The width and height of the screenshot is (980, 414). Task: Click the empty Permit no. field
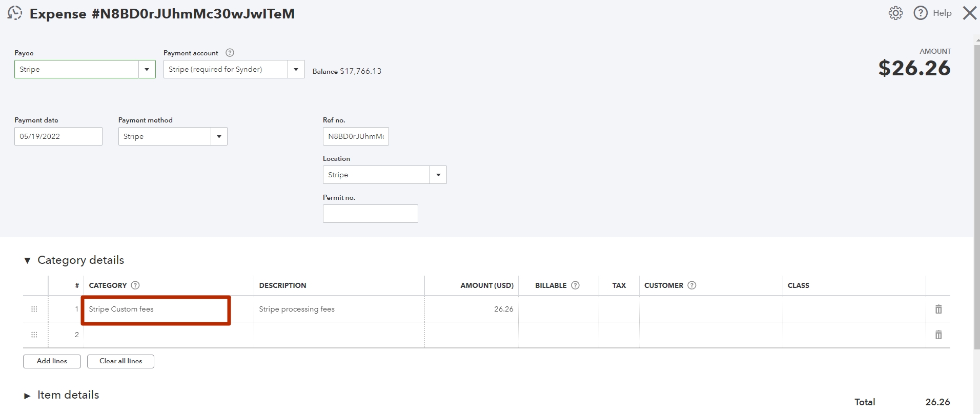[x=371, y=214]
